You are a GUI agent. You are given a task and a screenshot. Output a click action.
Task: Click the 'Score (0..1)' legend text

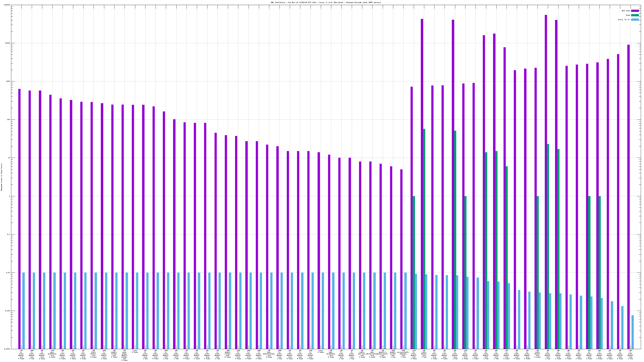pos(624,20)
